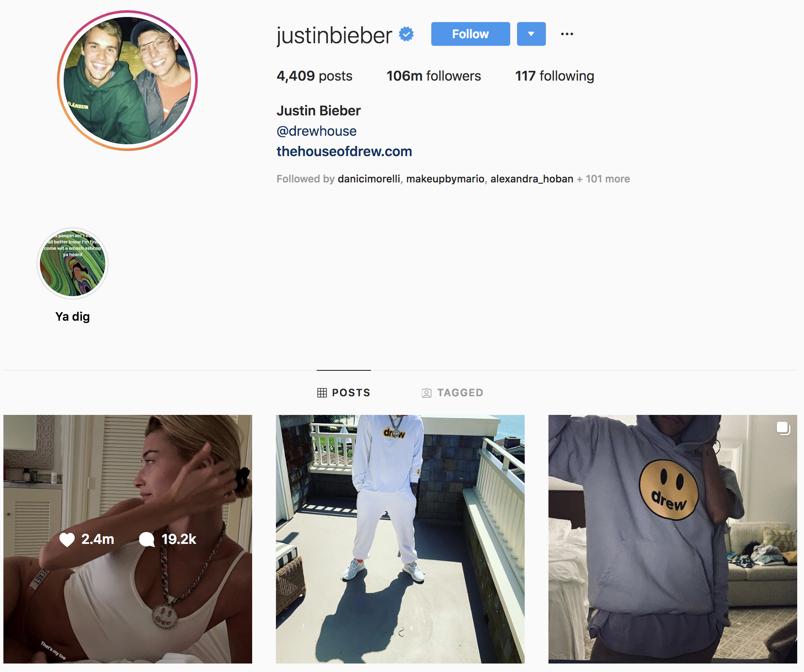Follow the justinbieber account
This screenshot has width=804, height=672.
tap(470, 34)
